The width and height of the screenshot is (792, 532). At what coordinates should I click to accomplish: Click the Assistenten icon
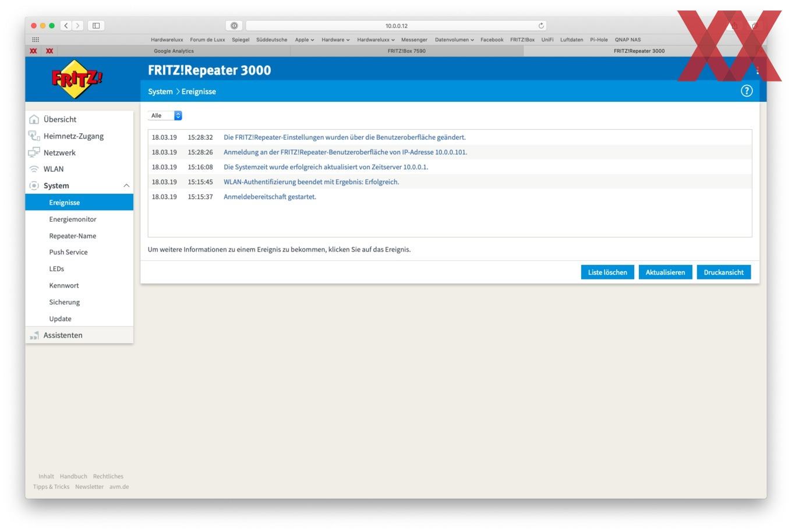[x=34, y=335]
